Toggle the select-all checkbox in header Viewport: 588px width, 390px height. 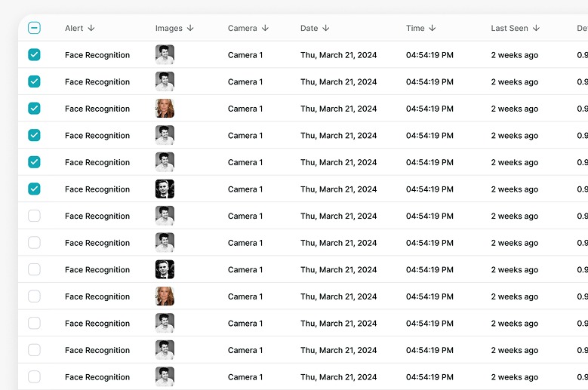34,28
